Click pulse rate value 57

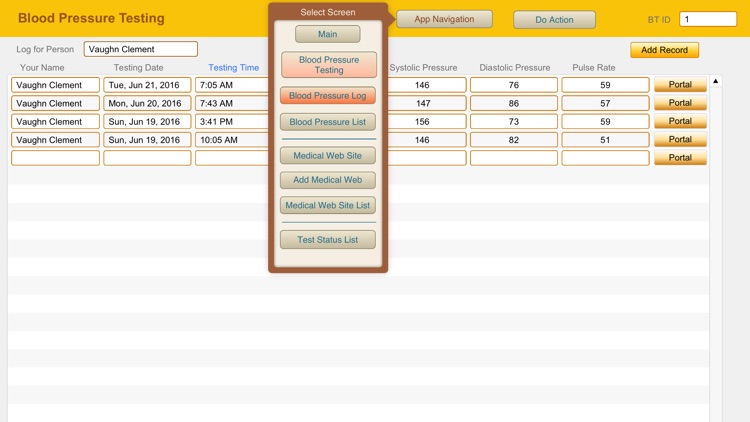point(605,103)
